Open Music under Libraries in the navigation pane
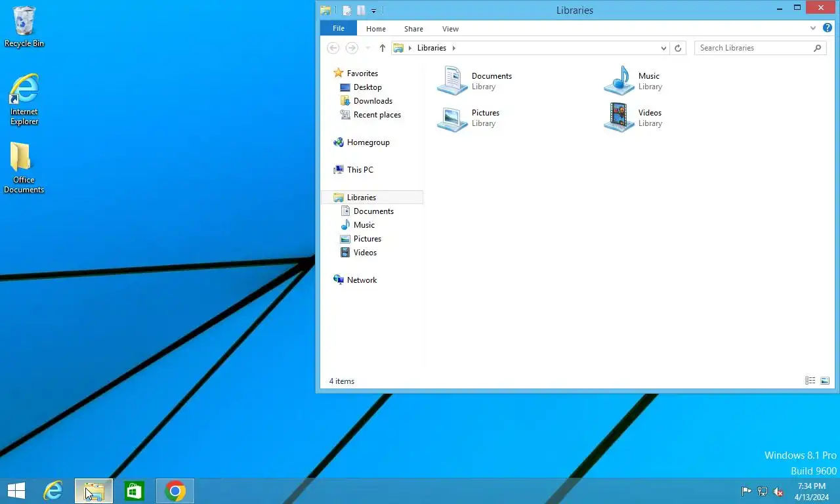 [x=358, y=225]
